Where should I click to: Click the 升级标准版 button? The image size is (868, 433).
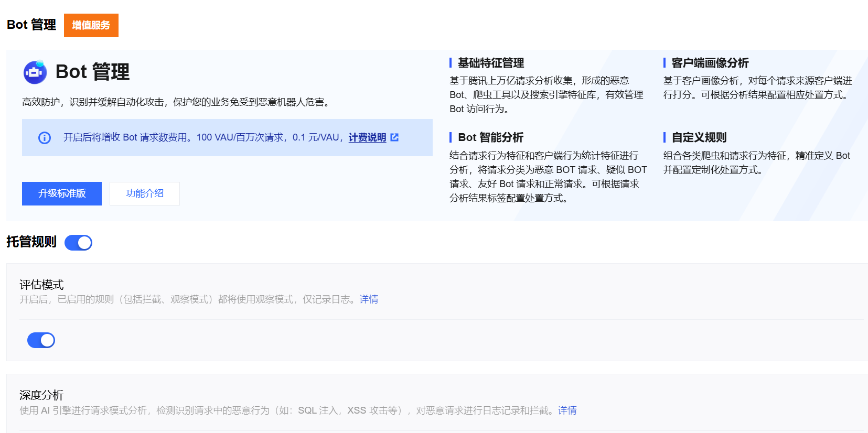point(62,193)
